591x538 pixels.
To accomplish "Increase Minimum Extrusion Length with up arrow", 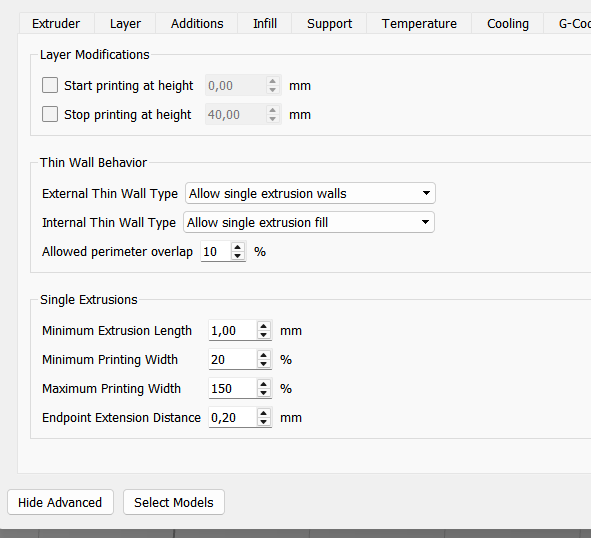I will click(x=264, y=326).
